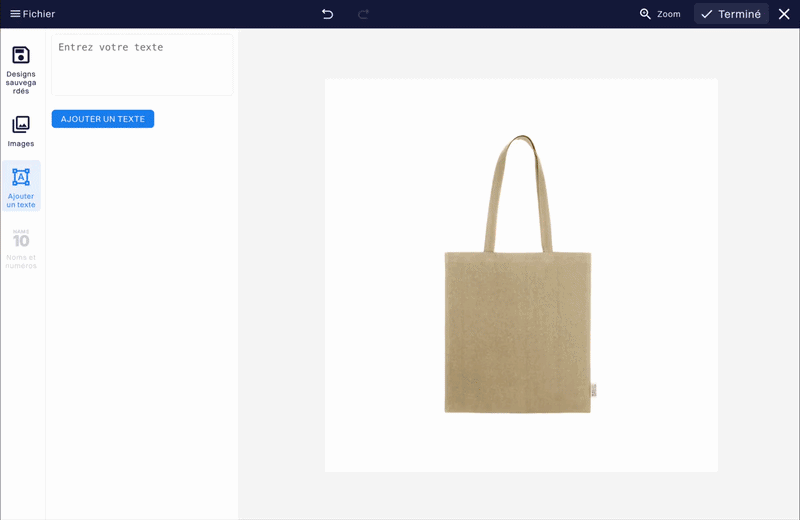Image resolution: width=800 pixels, height=520 pixels.
Task: Open the hamburger menu icon beside Fichier
Action: [15, 14]
